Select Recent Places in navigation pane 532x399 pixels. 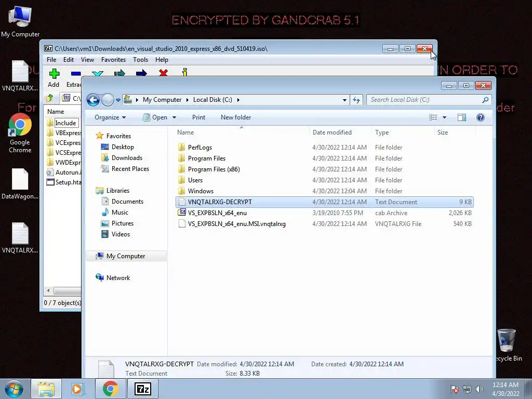point(125,169)
